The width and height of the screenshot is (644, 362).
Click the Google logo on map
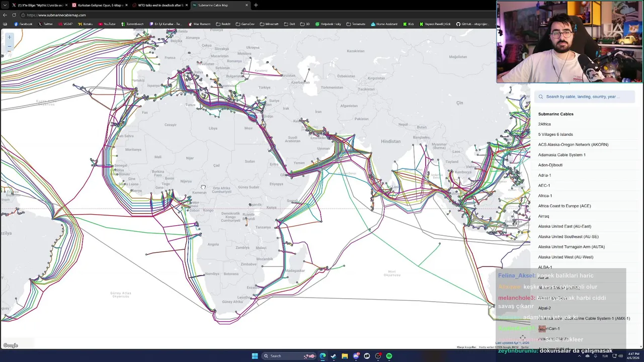[x=10, y=345]
